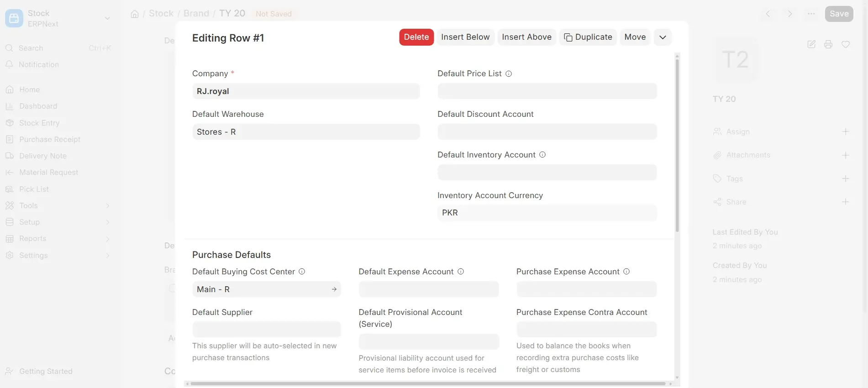
Task: Click info icon beside Default Buying Cost Center
Action: (302, 272)
